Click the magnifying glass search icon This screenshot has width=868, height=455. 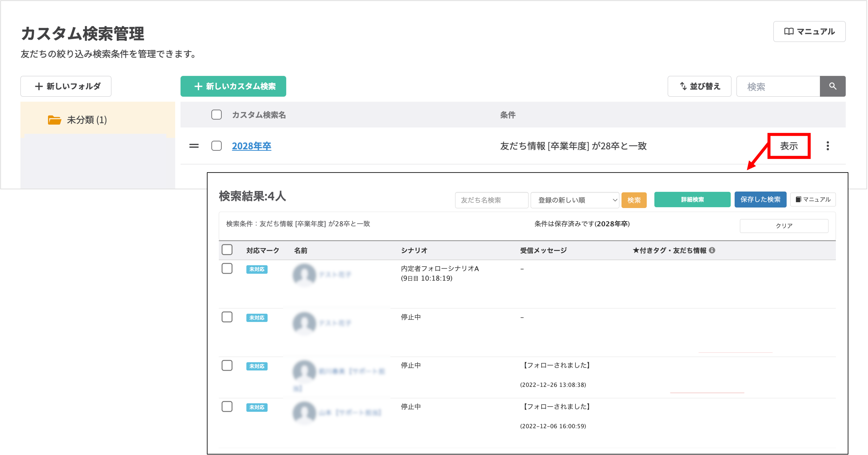coord(832,86)
